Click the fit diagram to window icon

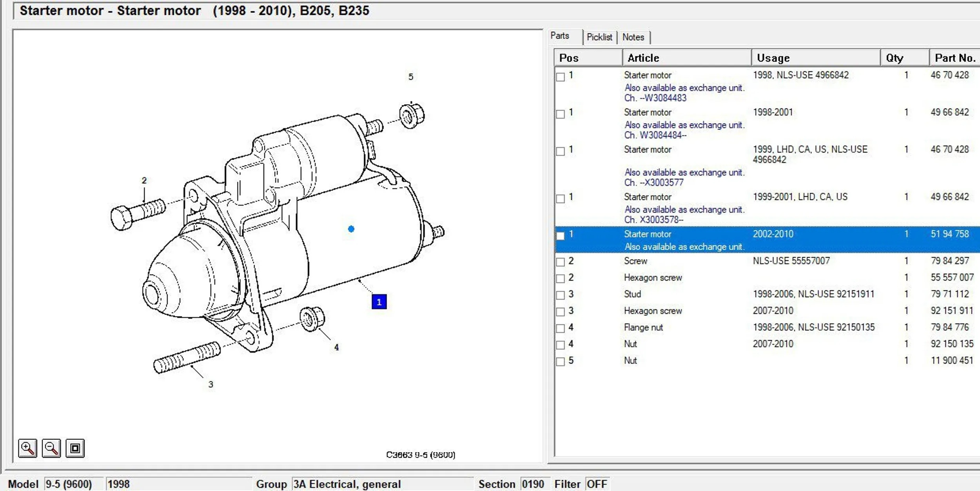pyautogui.click(x=75, y=448)
